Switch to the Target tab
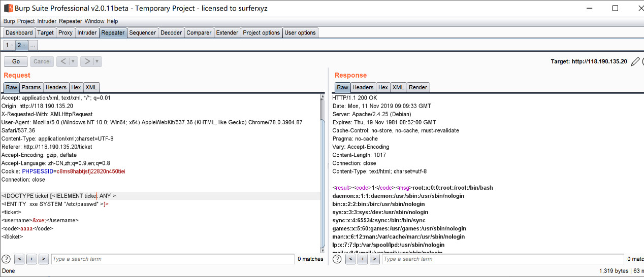This screenshot has height=277, width=644. pos(45,32)
